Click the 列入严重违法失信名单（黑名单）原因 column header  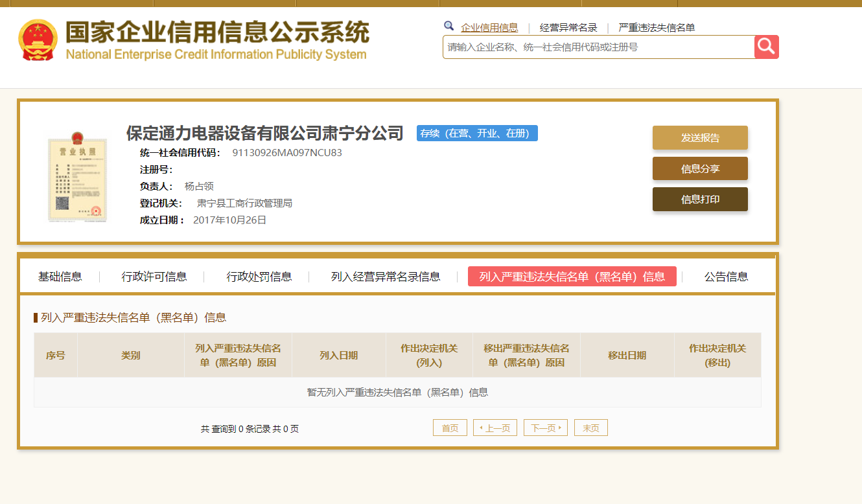[238, 355]
